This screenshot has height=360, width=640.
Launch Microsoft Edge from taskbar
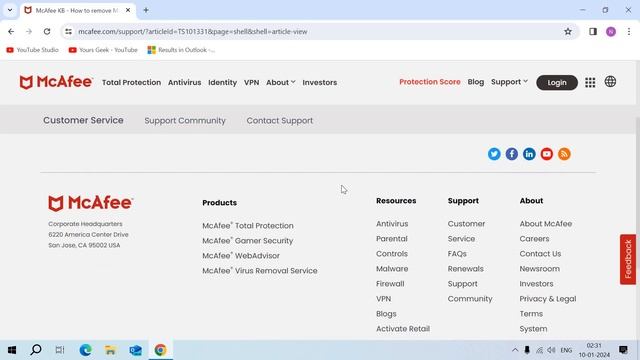click(85, 350)
